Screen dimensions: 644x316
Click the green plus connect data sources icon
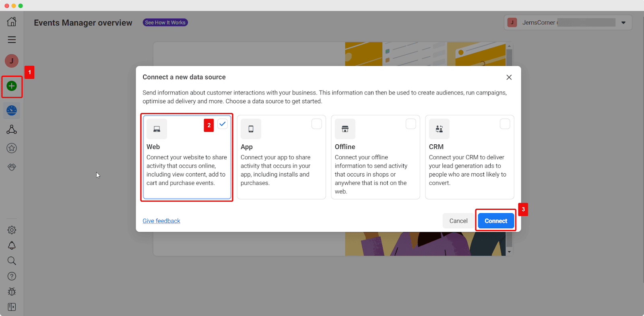pyautogui.click(x=12, y=86)
